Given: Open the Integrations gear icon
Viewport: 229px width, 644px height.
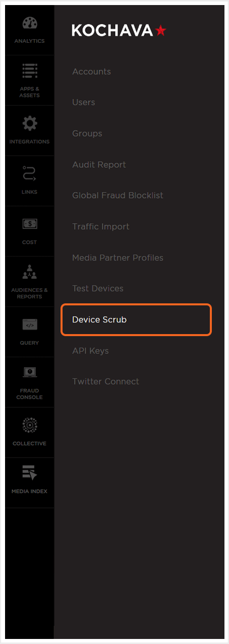Looking at the screenshot, I should click(29, 123).
